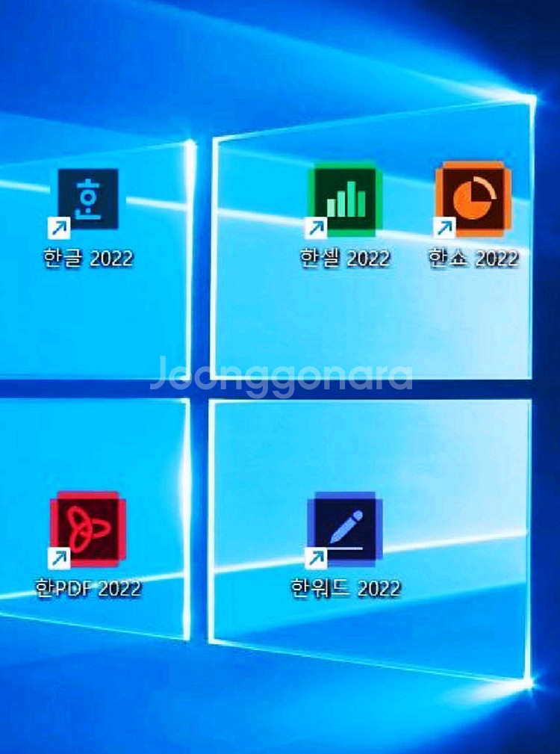Select the 한PDF 2022 shortcut icon
The image size is (560, 754).
coord(87,530)
